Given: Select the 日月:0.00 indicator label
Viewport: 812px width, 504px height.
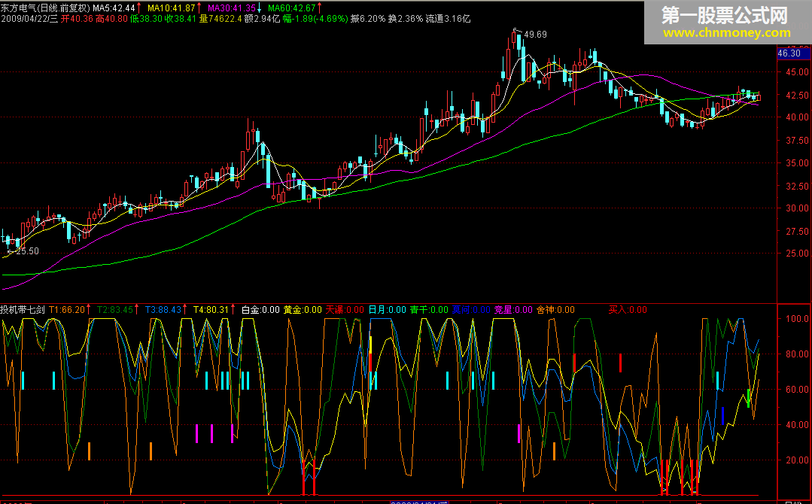Looking at the screenshot, I should click(x=388, y=310).
